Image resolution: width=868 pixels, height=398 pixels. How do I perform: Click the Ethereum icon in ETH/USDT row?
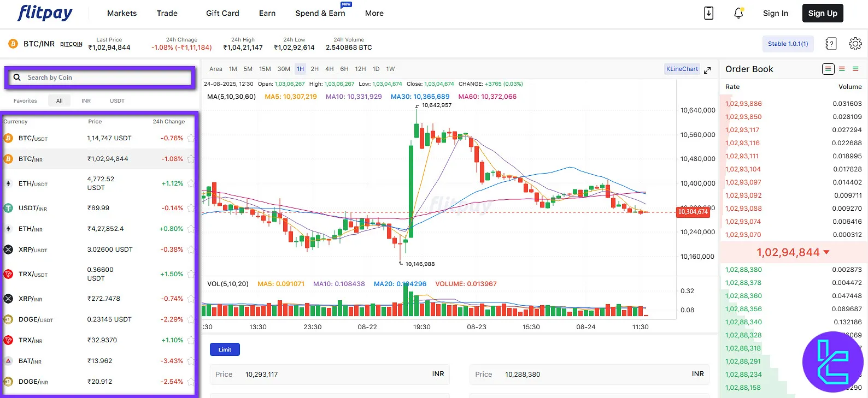[x=8, y=183]
